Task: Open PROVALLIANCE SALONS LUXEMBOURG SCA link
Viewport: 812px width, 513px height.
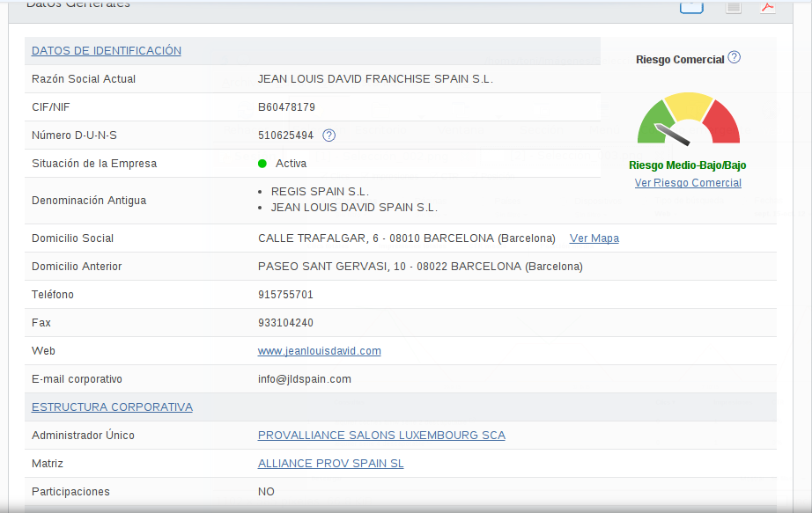Action: [x=381, y=436]
